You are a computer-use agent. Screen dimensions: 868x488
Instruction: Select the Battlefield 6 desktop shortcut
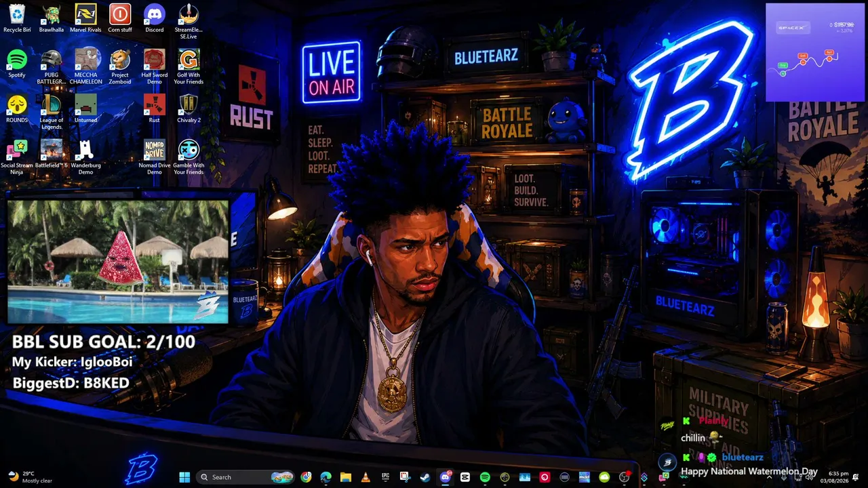click(52, 154)
